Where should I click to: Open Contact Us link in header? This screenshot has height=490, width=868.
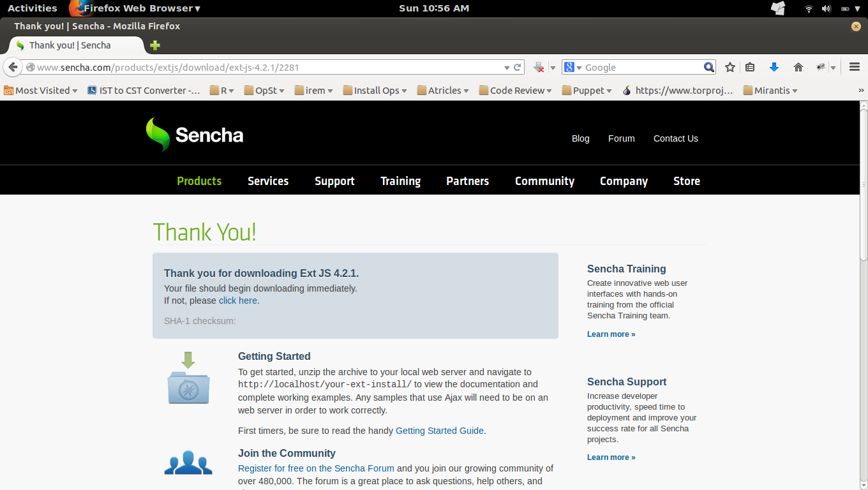[676, 138]
